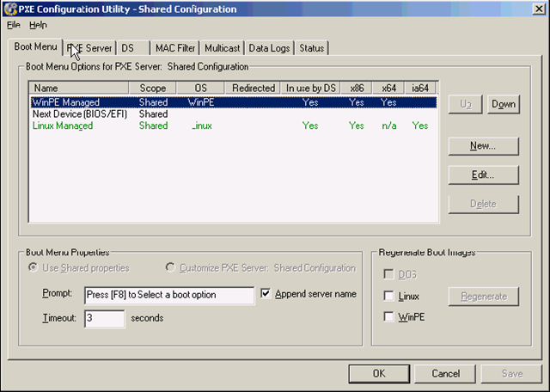This screenshot has width=550, height=392.
Task: Select the Linux Managed boot menu entry
Action: [63, 126]
